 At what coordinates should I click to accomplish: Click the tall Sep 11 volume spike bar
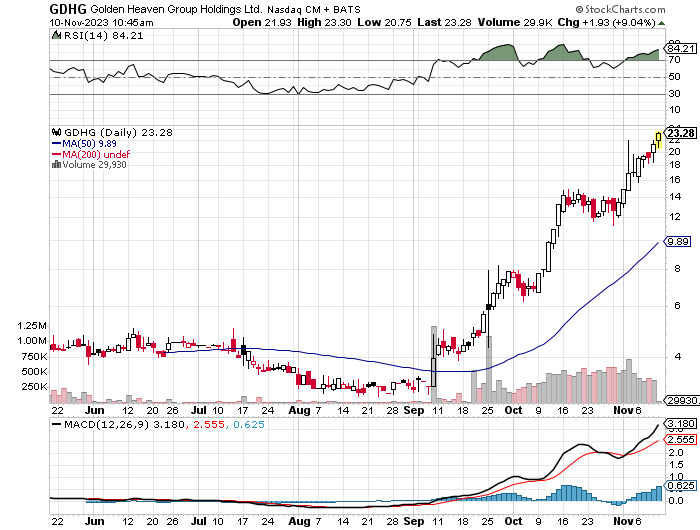coord(433,364)
